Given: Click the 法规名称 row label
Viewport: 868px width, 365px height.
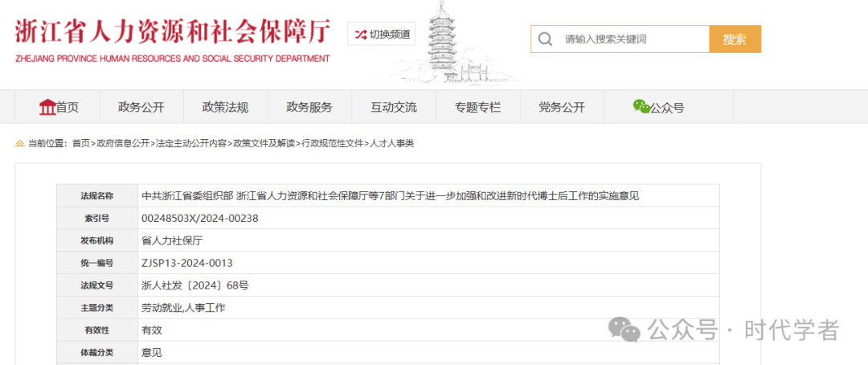Looking at the screenshot, I should pos(97,196).
